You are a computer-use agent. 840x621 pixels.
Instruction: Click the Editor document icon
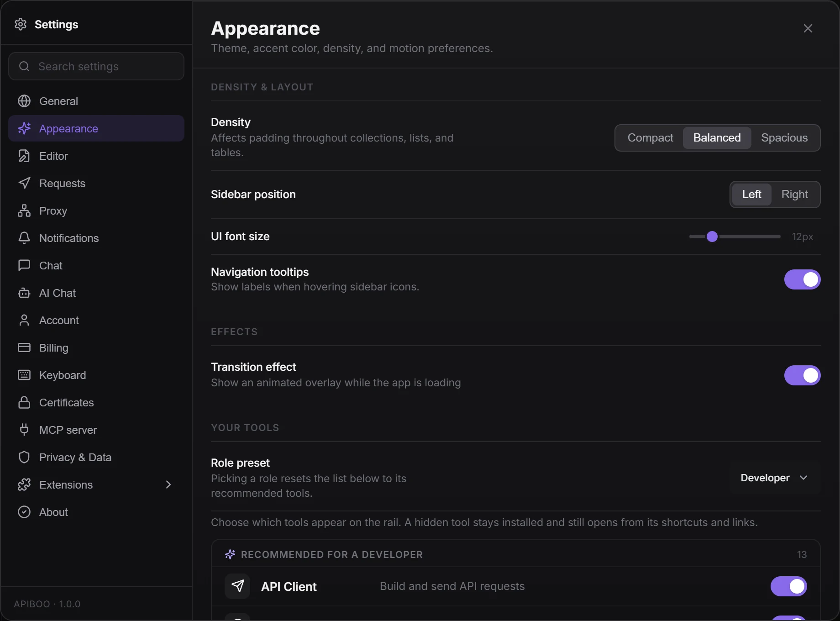click(x=24, y=156)
